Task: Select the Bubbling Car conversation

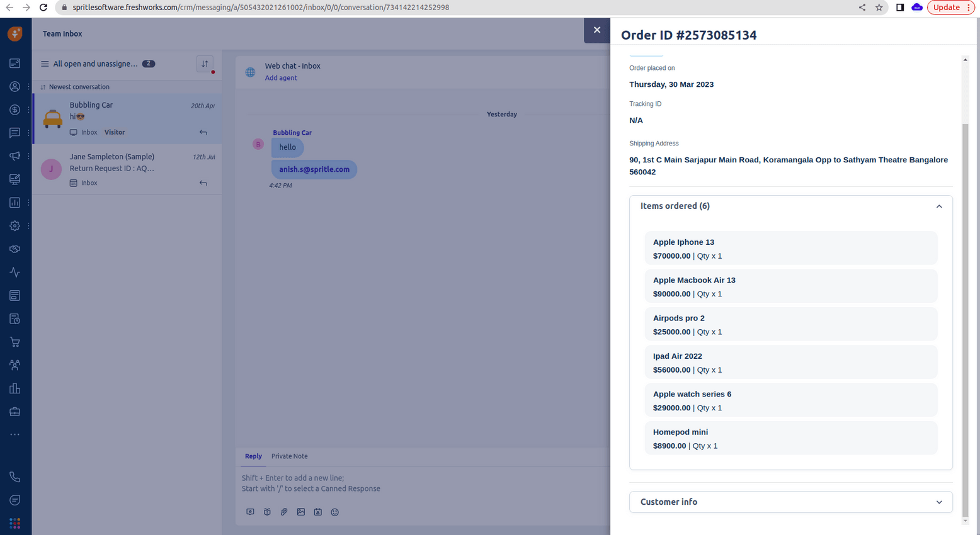Action: [127, 118]
